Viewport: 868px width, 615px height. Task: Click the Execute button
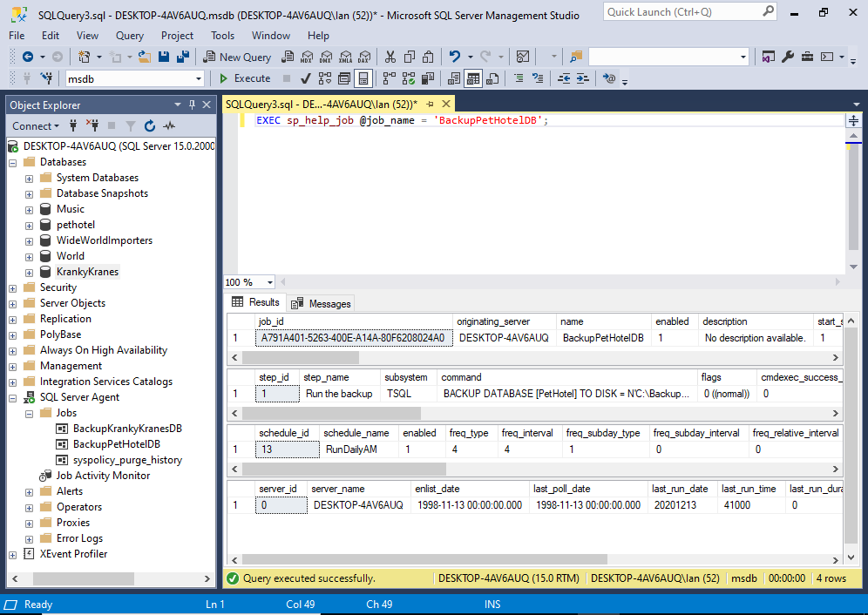click(251, 78)
